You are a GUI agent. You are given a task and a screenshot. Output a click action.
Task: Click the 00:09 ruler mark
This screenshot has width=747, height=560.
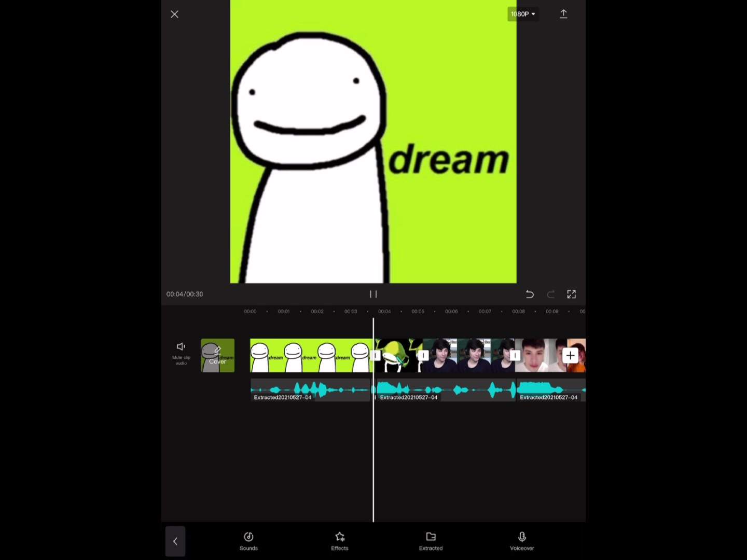(x=552, y=311)
